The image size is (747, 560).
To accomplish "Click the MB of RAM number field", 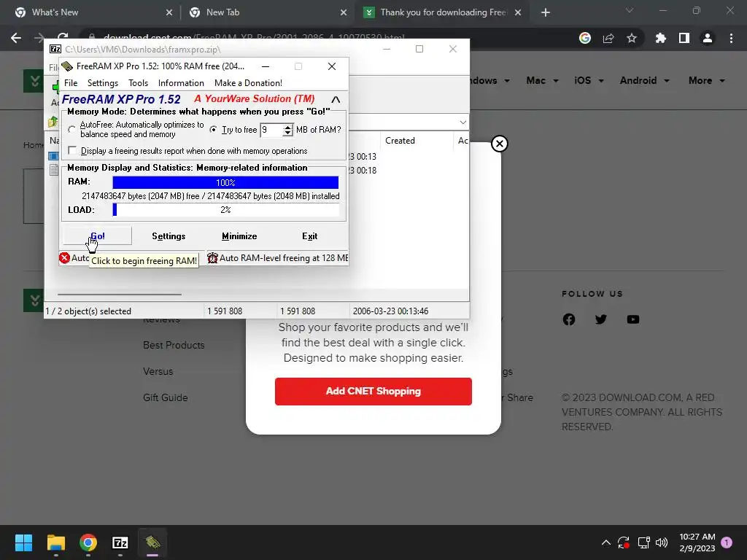I will (x=271, y=130).
